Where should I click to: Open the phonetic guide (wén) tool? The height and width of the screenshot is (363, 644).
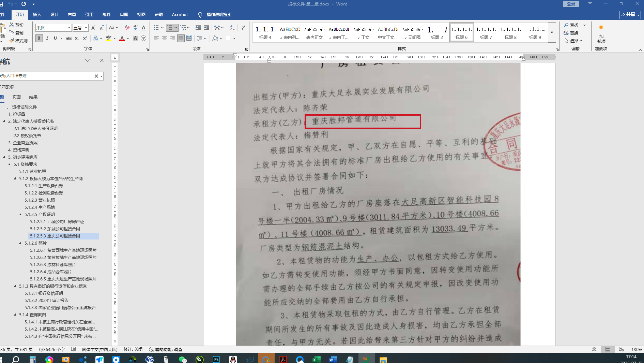point(135,28)
